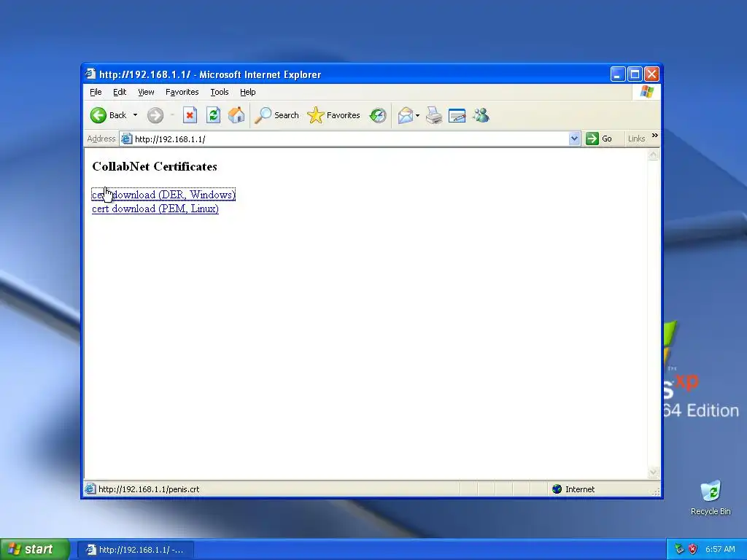This screenshot has height=560, width=747.
Task: Close the Internet Explorer window
Action: click(x=651, y=74)
